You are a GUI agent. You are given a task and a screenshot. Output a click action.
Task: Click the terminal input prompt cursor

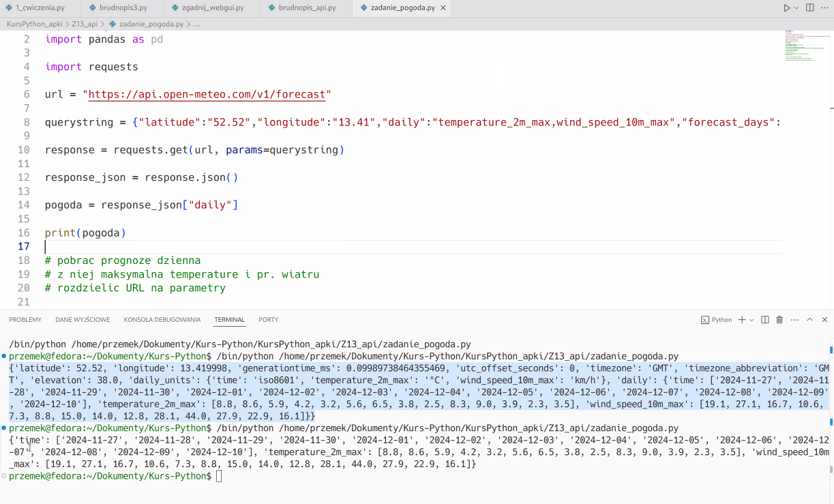(219, 476)
